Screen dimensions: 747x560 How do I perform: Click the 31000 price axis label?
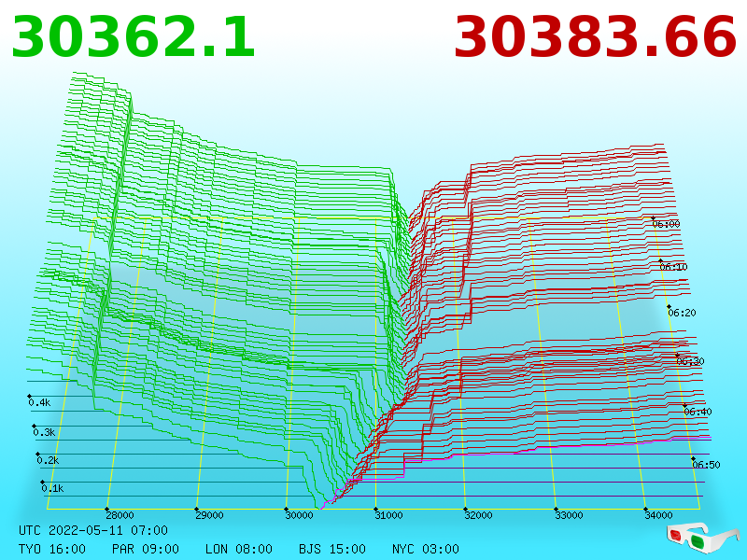click(x=388, y=515)
